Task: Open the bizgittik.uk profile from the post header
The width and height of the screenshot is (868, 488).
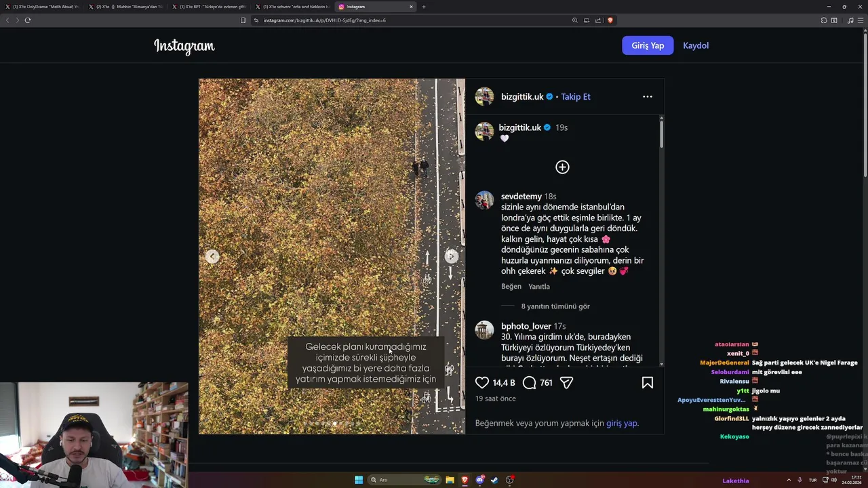Action: (522, 97)
